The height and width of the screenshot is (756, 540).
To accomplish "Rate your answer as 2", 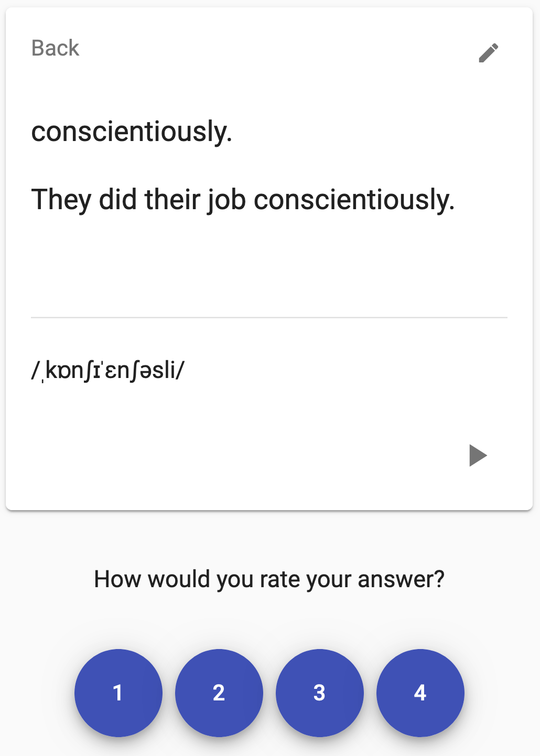I will (219, 693).
